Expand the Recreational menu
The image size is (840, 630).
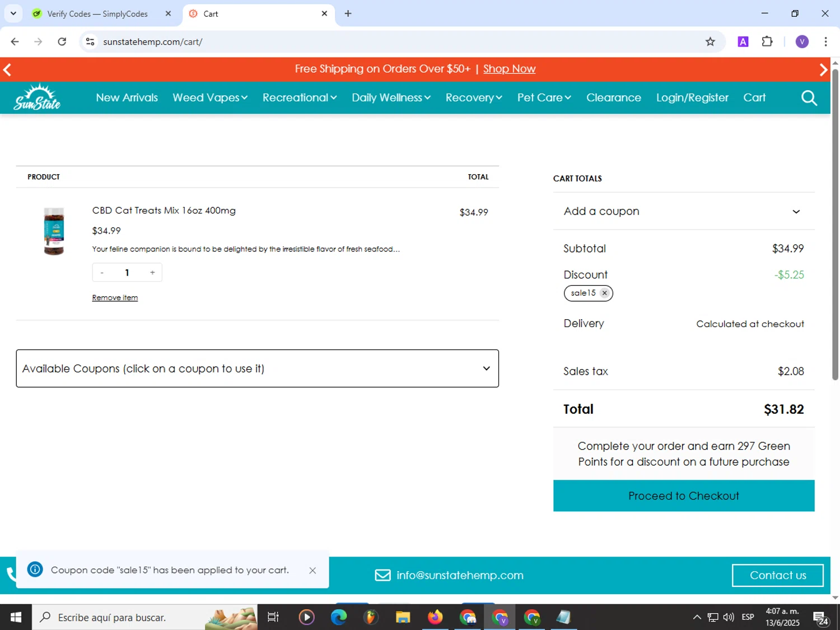tap(300, 97)
